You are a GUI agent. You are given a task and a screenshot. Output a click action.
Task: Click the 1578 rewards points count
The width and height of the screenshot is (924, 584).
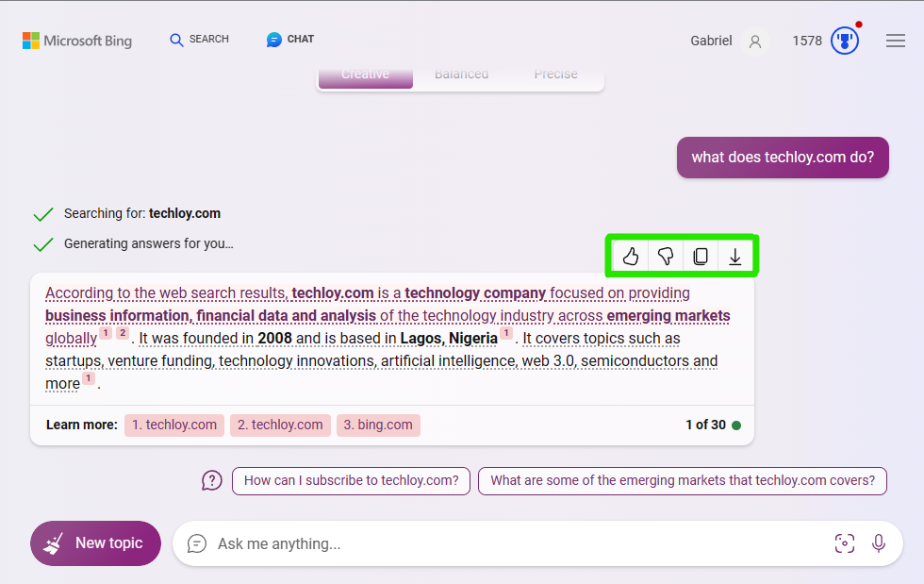coord(807,41)
